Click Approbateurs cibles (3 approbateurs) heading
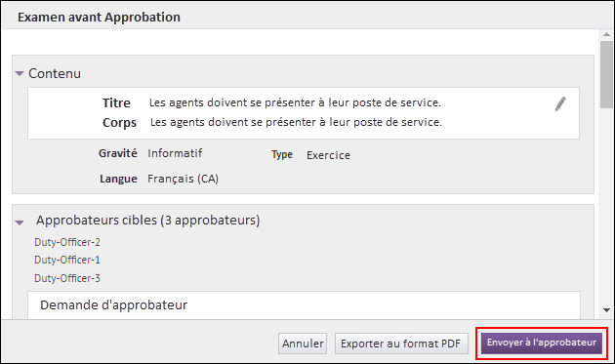 (x=147, y=221)
